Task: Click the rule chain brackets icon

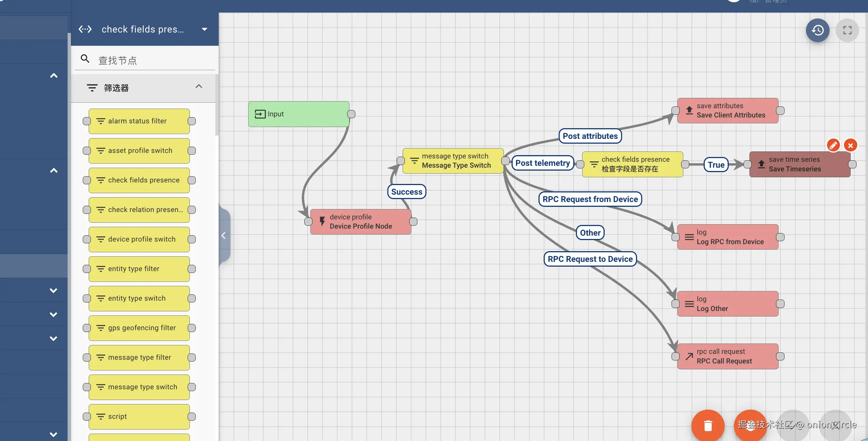Action: click(85, 29)
